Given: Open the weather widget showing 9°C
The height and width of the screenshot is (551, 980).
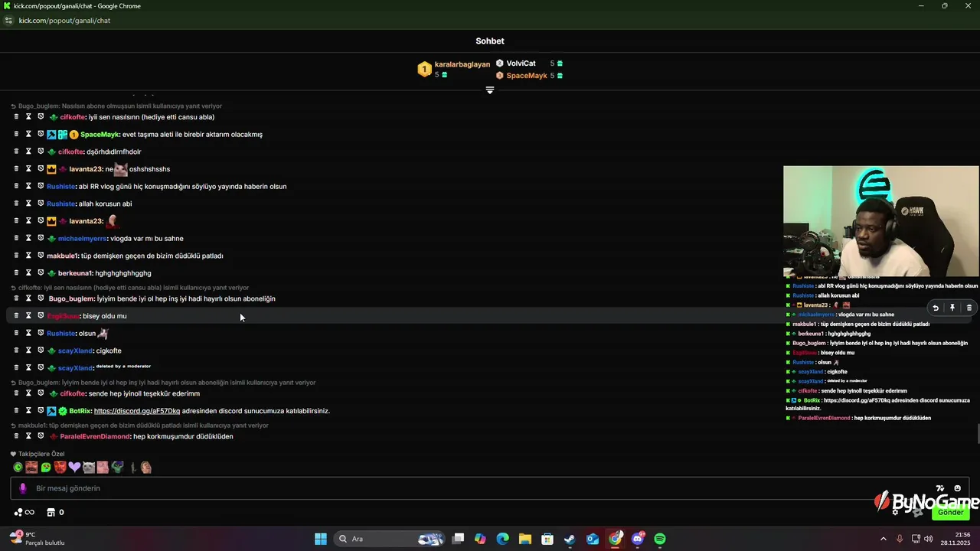Looking at the screenshot, I should [37, 539].
